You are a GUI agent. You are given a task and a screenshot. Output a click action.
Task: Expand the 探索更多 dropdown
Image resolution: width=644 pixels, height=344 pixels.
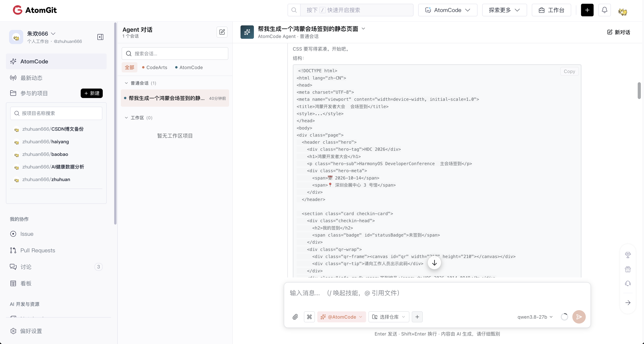click(x=504, y=10)
